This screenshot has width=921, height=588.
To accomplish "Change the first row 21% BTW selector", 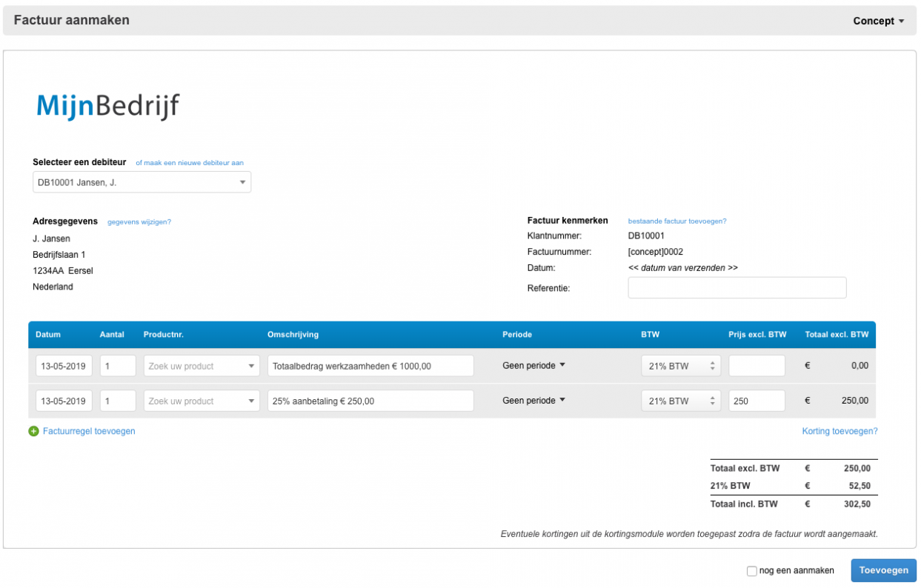I will [680, 366].
